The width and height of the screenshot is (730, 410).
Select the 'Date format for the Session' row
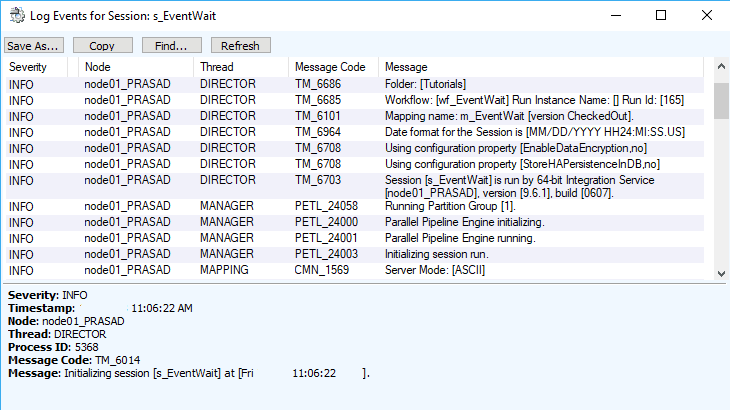[x=354, y=132]
